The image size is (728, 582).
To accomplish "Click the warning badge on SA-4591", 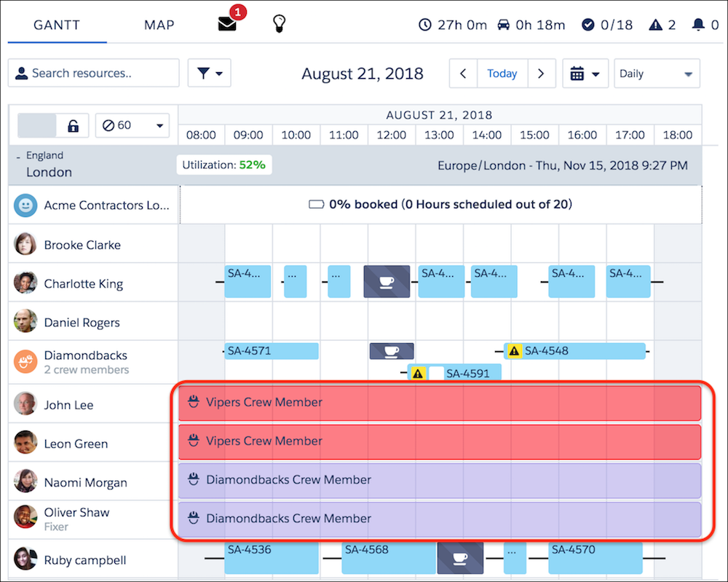I will (418, 373).
